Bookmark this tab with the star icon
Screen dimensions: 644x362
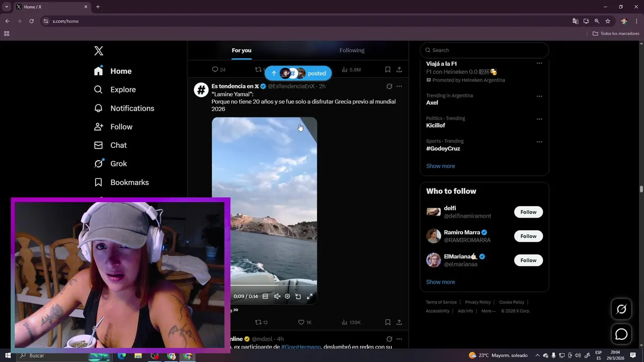pyautogui.click(x=608, y=21)
